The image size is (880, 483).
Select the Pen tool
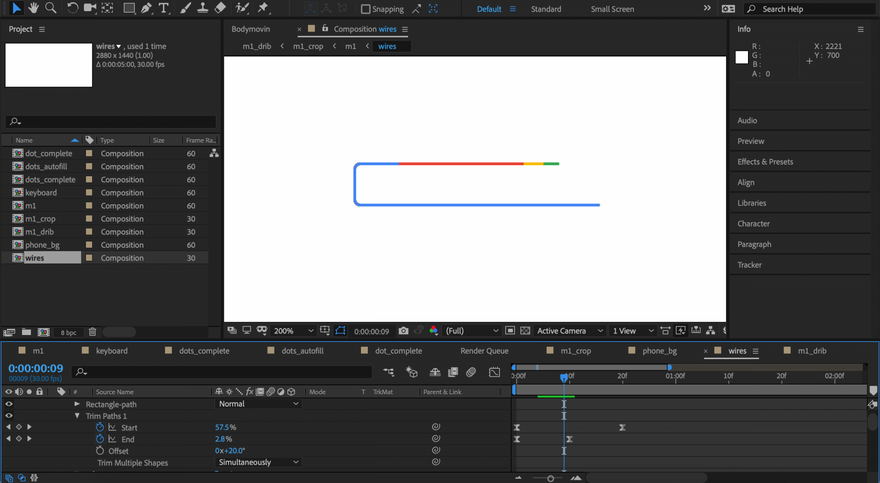(146, 8)
